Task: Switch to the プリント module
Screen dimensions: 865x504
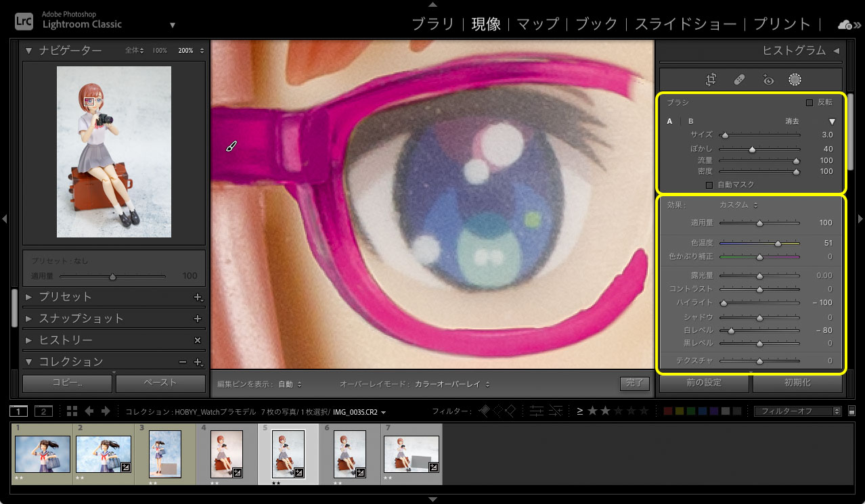Action: coord(782,24)
